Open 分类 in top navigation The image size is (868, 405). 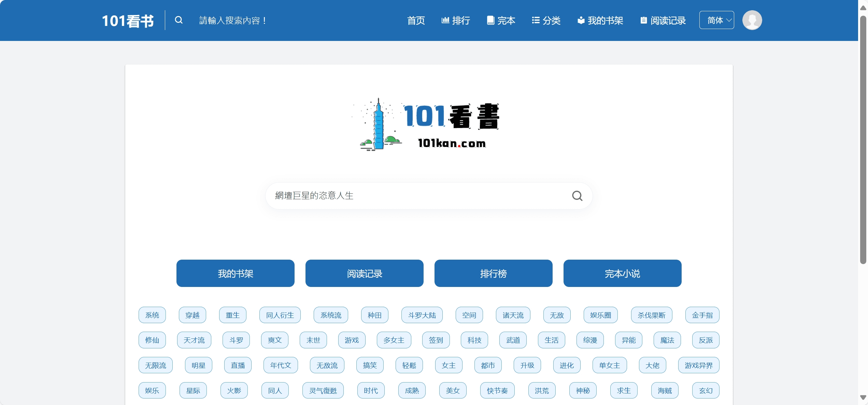click(x=546, y=20)
